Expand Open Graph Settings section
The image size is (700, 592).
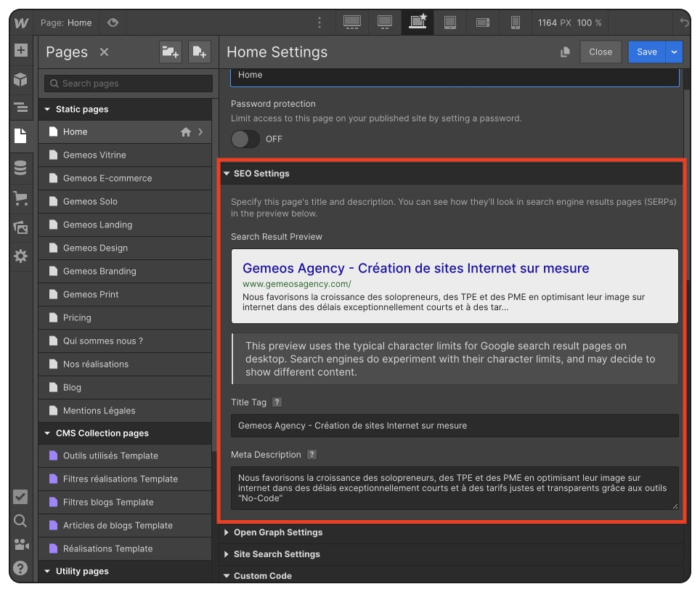[x=227, y=532]
